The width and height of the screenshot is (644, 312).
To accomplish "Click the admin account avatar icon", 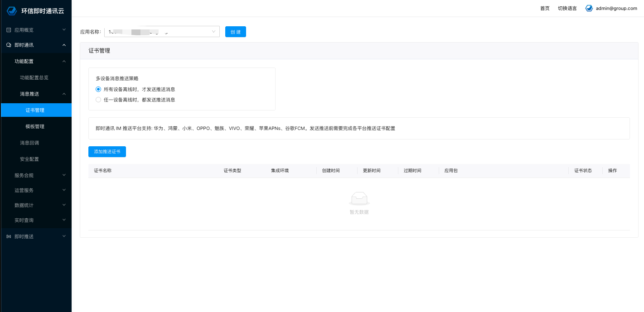I will pos(589,8).
